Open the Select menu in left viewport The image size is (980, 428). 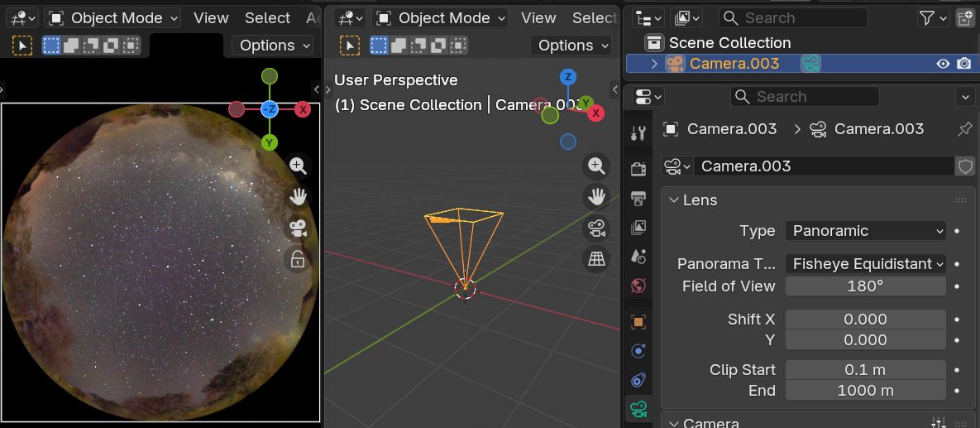(x=267, y=17)
